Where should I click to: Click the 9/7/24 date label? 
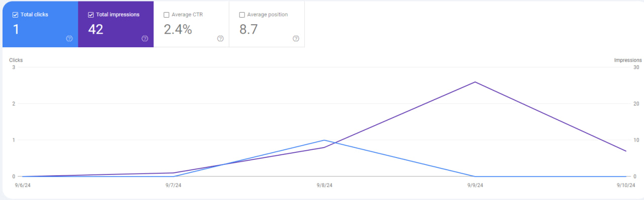pyautogui.click(x=173, y=185)
